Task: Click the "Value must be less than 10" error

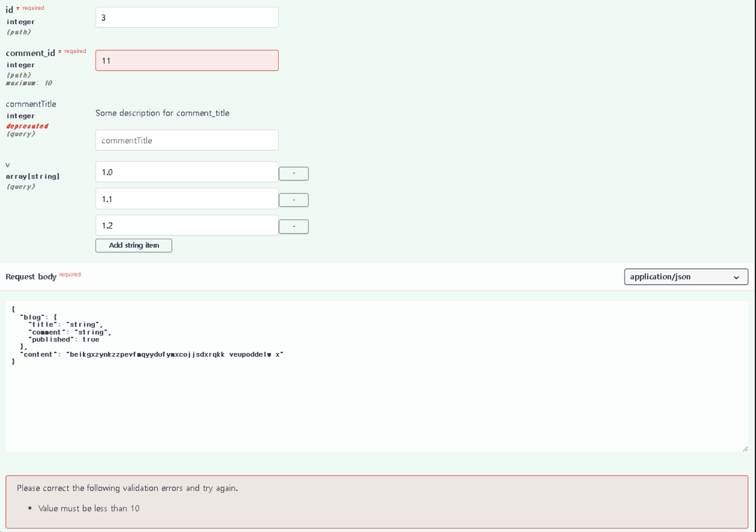Action: click(89, 508)
